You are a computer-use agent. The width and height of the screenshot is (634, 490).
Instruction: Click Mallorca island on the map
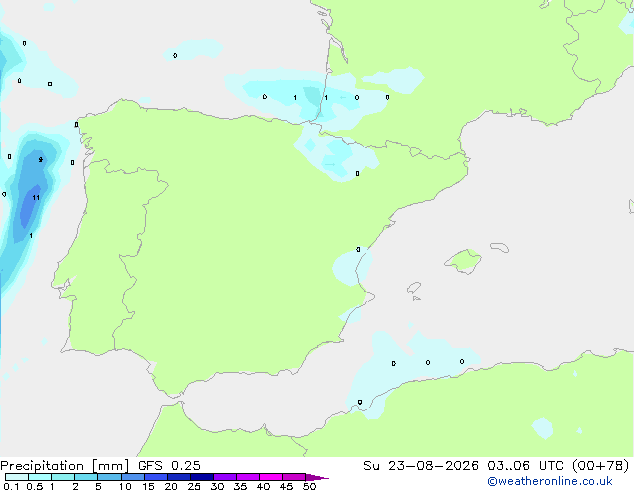[464, 261]
